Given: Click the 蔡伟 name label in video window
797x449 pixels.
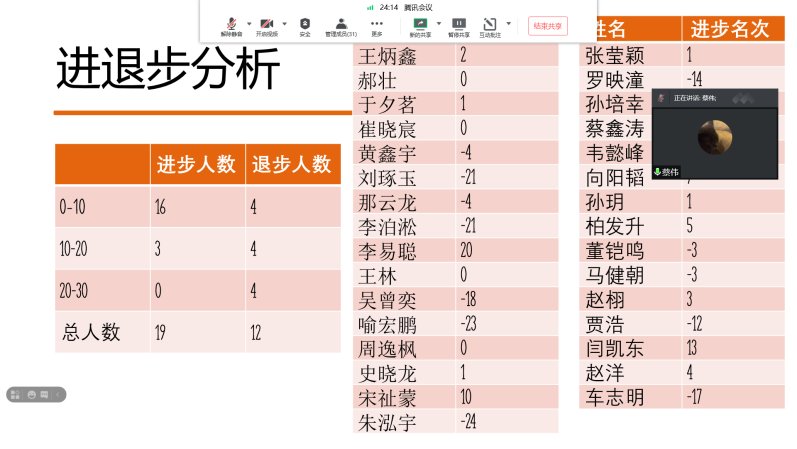Looking at the screenshot, I should (x=671, y=172).
